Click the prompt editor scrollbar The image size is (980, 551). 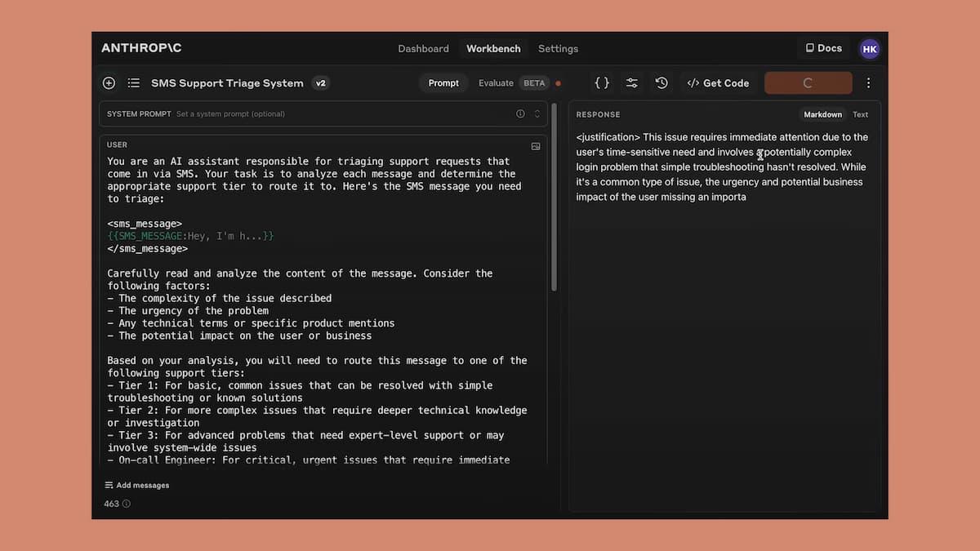click(555, 196)
